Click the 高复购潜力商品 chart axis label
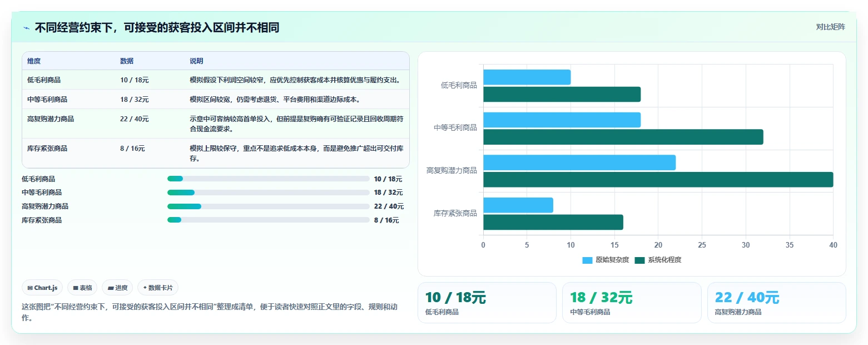The height and width of the screenshot is (345, 868). (x=452, y=171)
